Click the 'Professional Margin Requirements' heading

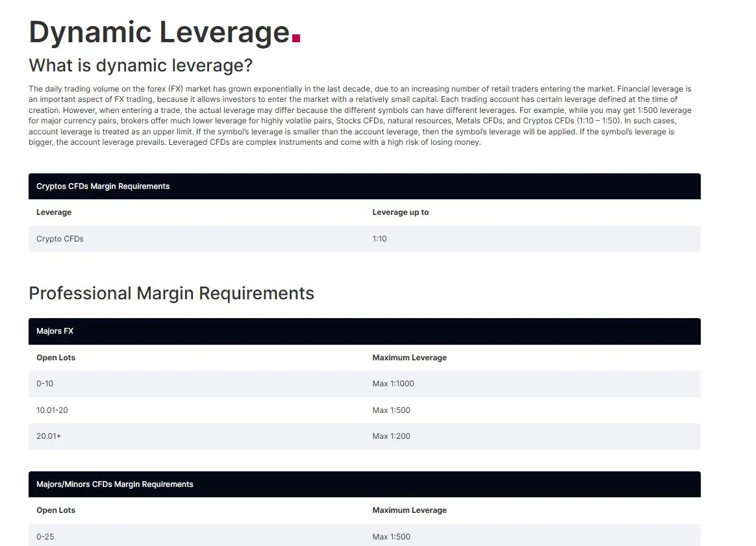pyautogui.click(x=171, y=293)
